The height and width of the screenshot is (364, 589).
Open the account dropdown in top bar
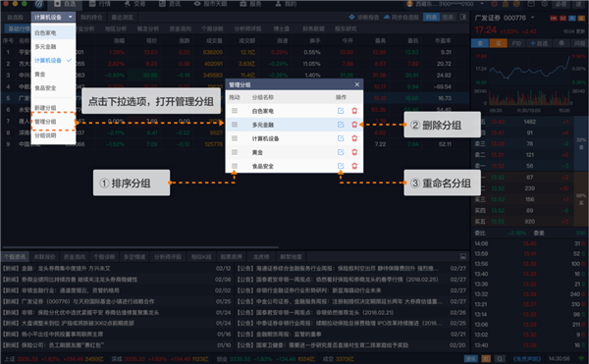pos(482,4)
